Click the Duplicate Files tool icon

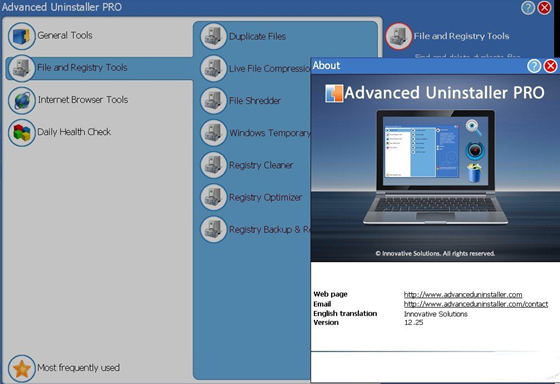pyautogui.click(x=214, y=36)
